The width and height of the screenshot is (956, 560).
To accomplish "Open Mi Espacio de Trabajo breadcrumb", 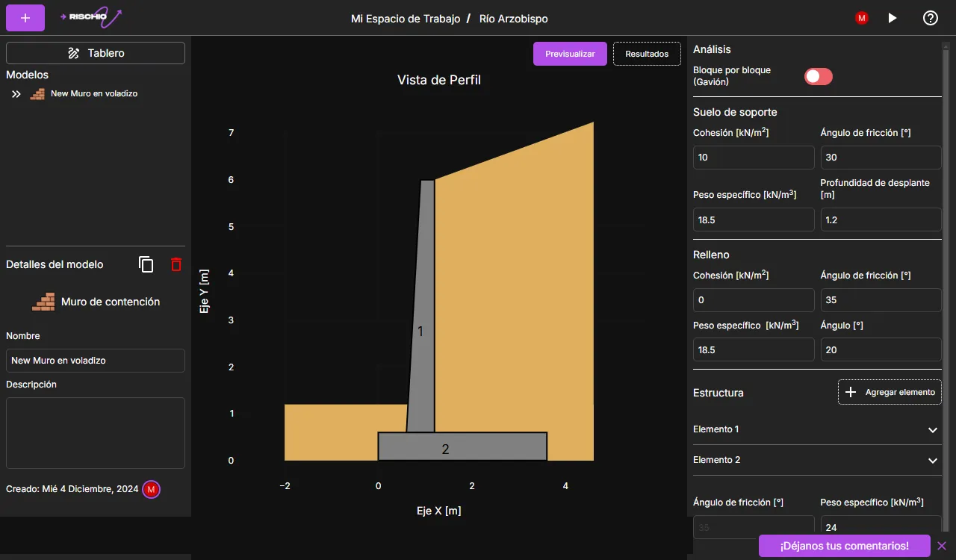I will tap(406, 19).
